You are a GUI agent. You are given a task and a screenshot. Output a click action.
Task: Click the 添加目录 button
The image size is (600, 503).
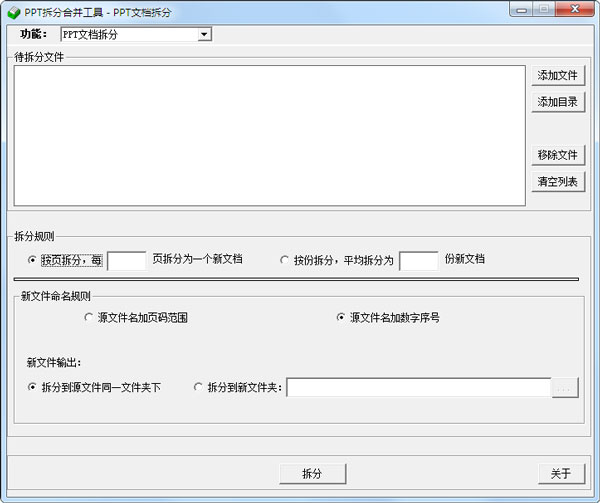click(558, 102)
